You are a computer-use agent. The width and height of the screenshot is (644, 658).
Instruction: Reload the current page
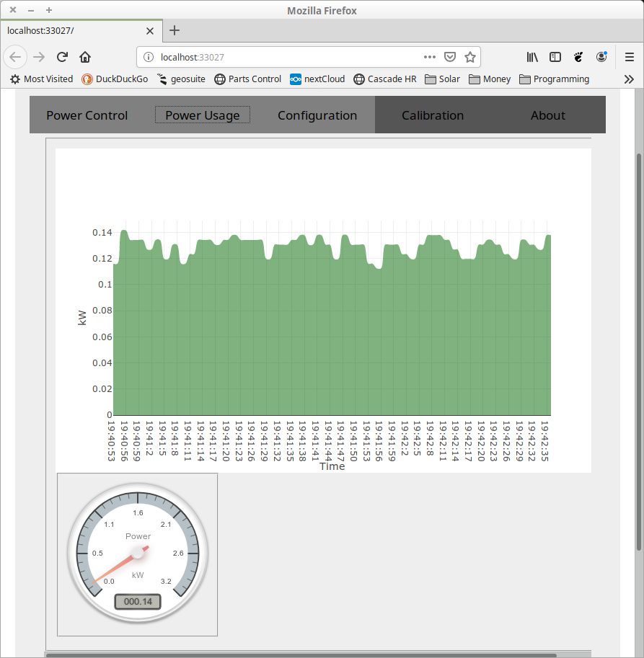click(x=62, y=57)
